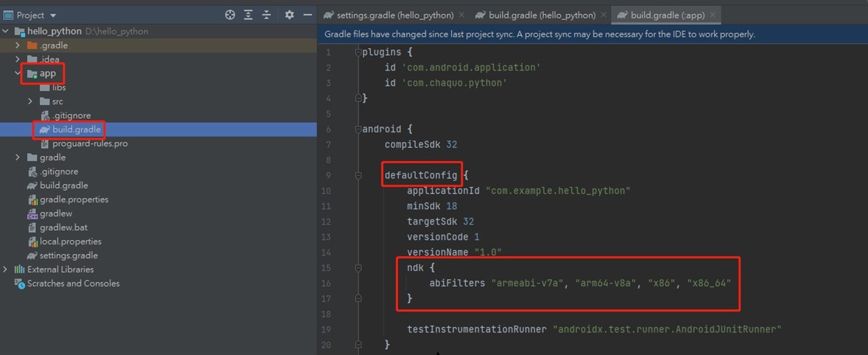Expand External Libraries node
This screenshot has width=868, height=355.
tap(6, 269)
